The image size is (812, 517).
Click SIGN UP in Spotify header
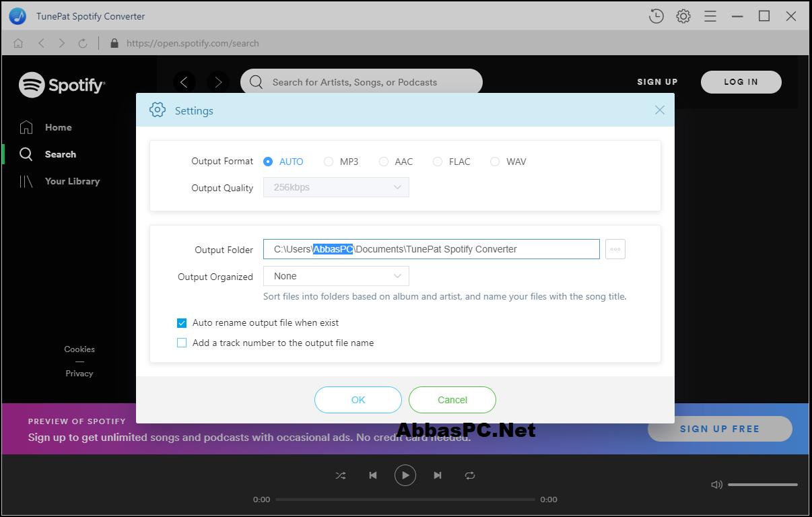pos(658,82)
